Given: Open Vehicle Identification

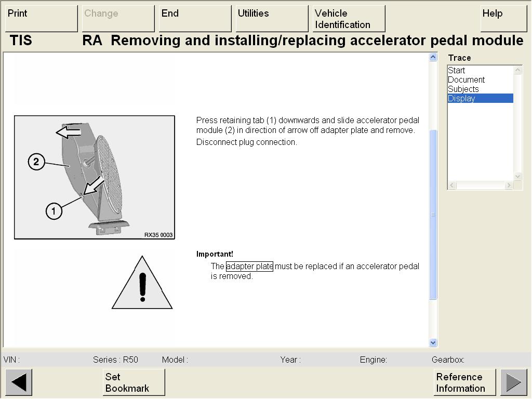Looking at the screenshot, I should 349,19.
